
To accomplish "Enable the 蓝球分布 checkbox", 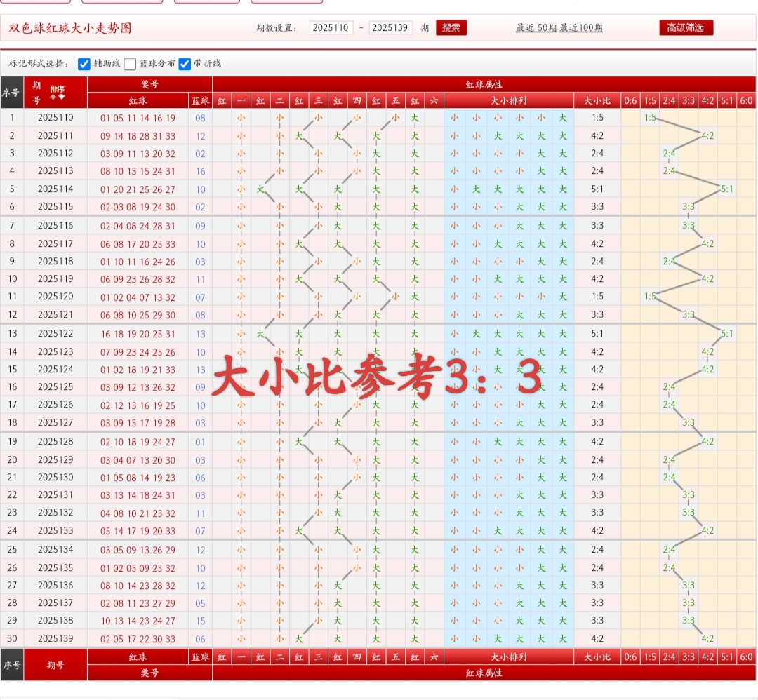I will pyautogui.click(x=130, y=65).
